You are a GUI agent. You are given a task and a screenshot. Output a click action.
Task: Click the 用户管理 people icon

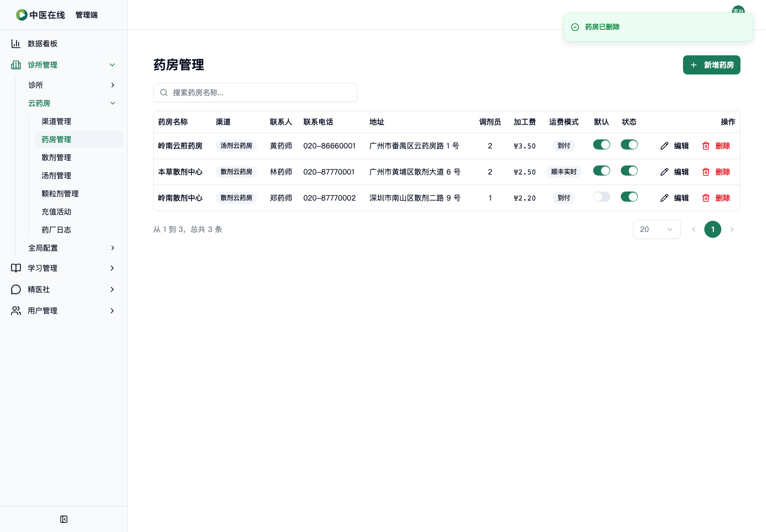click(16, 311)
